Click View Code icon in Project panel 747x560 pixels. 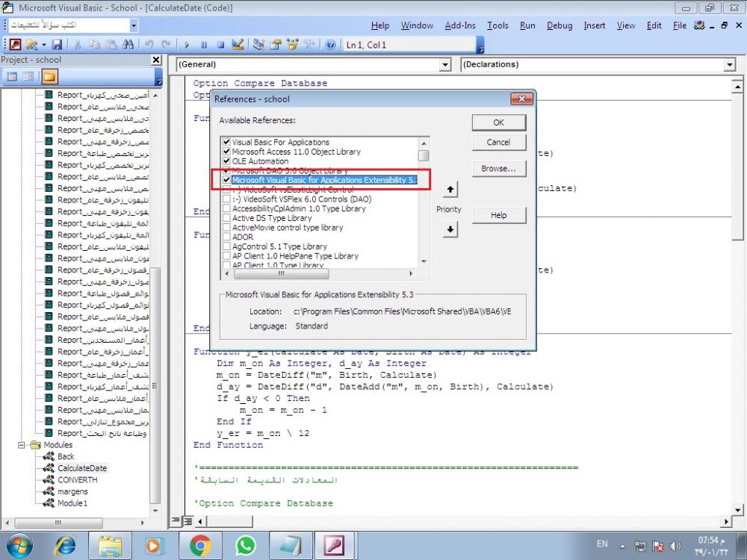pos(12,76)
